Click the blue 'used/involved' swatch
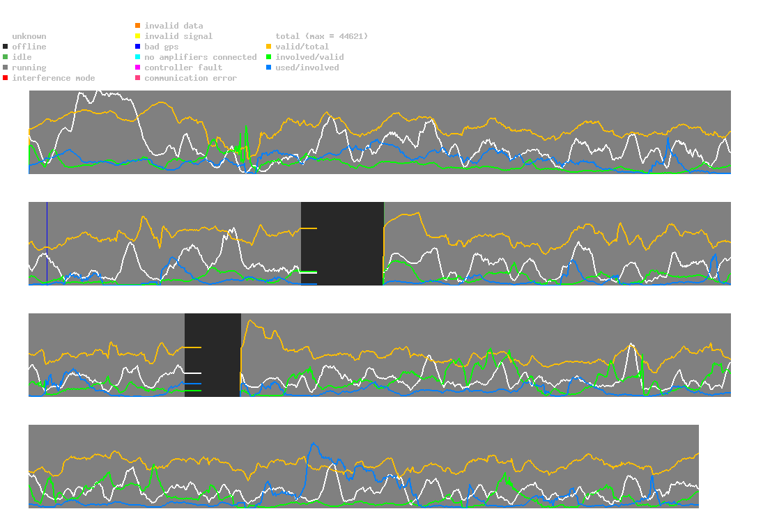The width and height of the screenshot is (763, 532). point(268,68)
